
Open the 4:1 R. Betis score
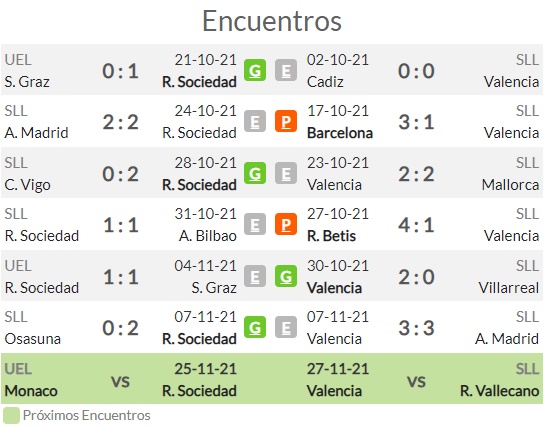(x=416, y=225)
